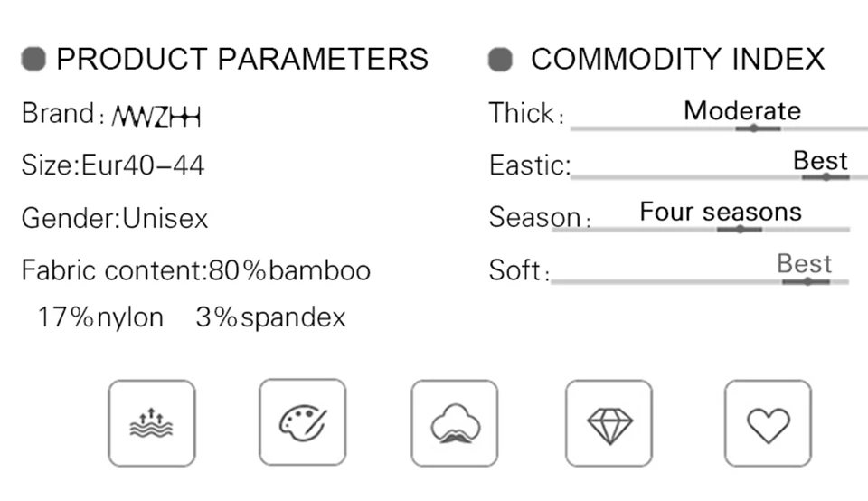Click the Gender:Unisex text

click(x=115, y=218)
